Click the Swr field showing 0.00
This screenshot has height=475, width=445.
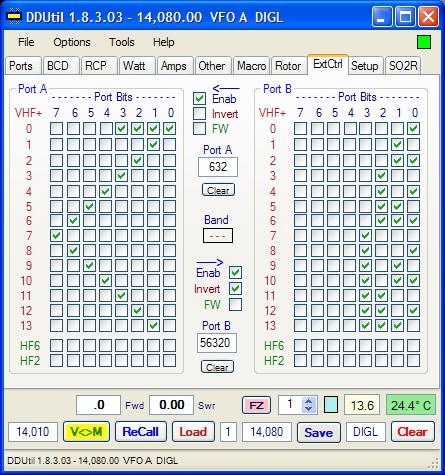(x=171, y=405)
